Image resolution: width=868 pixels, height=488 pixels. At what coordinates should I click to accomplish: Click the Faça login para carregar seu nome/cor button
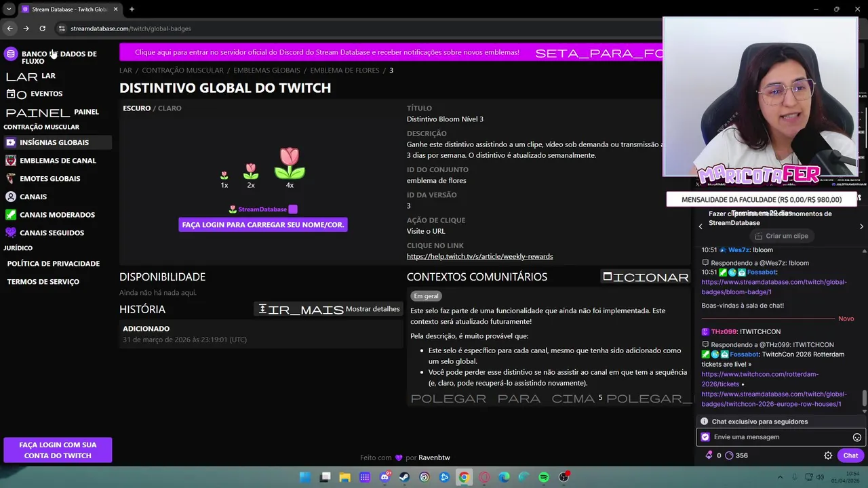click(263, 225)
